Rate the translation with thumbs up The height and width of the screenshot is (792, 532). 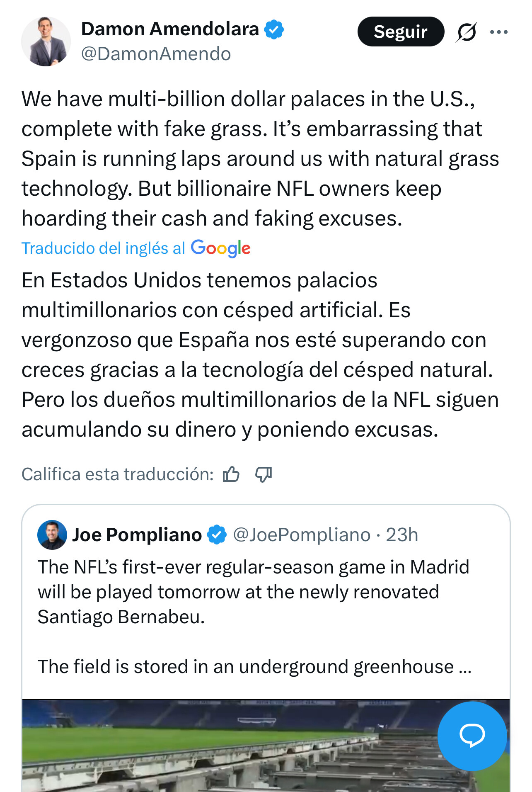pyautogui.click(x=231, y=474)
